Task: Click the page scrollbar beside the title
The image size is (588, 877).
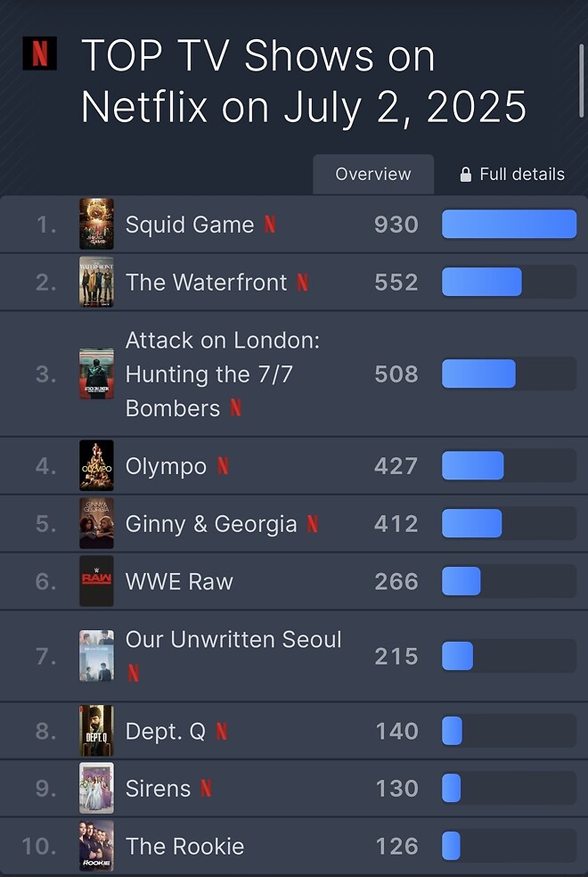Action: [x=581, y=81]
